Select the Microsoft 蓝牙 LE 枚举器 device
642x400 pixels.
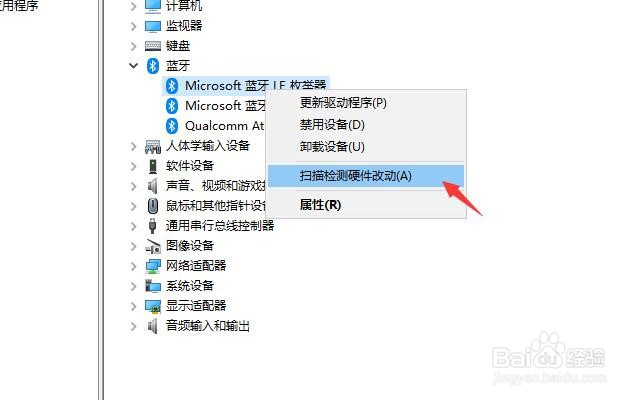pos(246,86)
